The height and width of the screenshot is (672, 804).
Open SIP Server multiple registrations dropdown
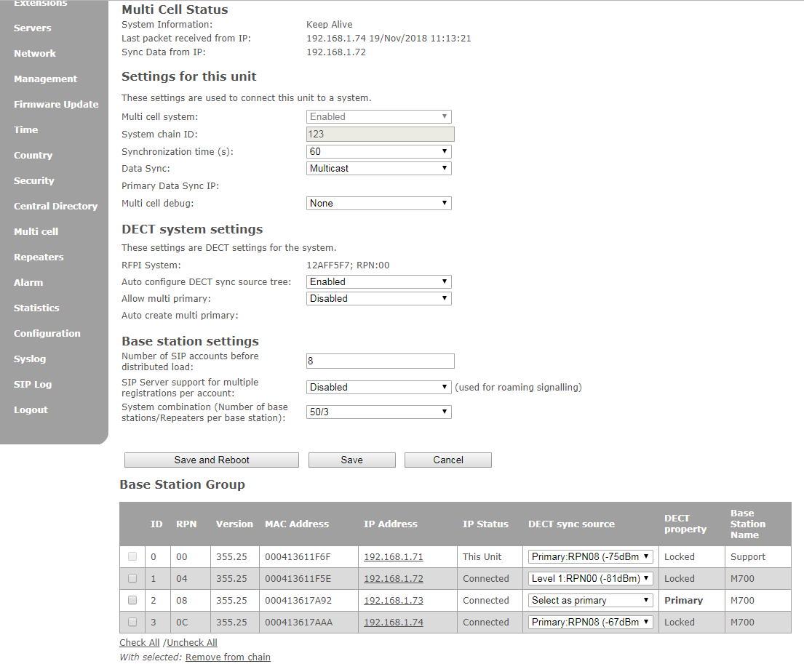pyautogui.click(x=379, y=387)
